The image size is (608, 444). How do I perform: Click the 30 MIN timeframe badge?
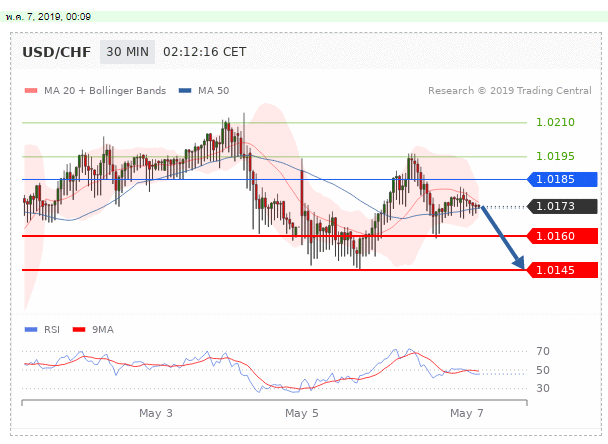127,52
